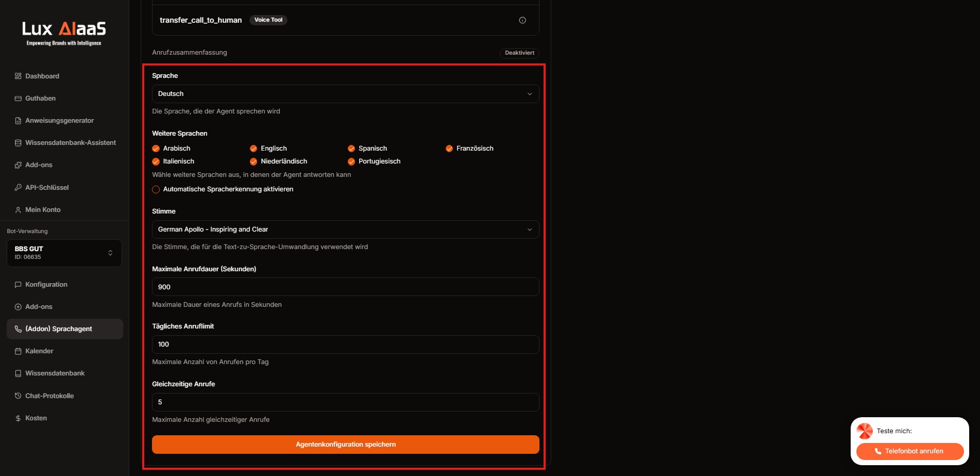Click the Kalender calendar icon
The width and height of the screenshot is (980, 476).
coord(18,351)
